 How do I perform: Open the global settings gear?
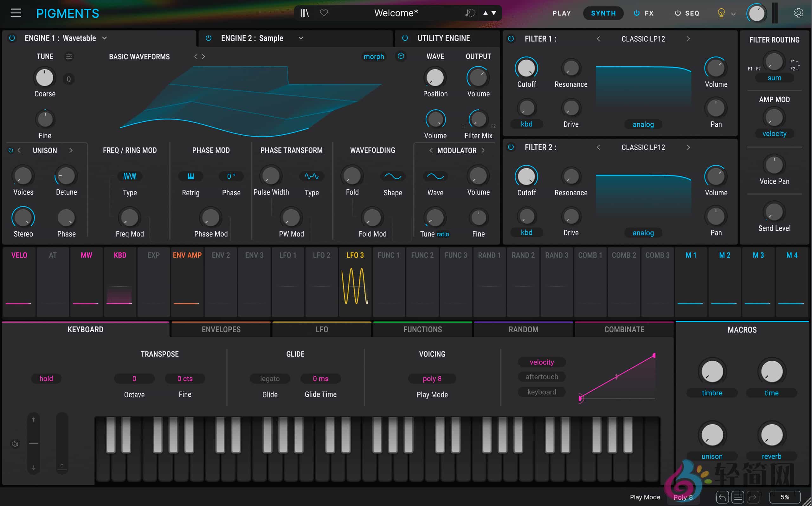coord(798,13)
